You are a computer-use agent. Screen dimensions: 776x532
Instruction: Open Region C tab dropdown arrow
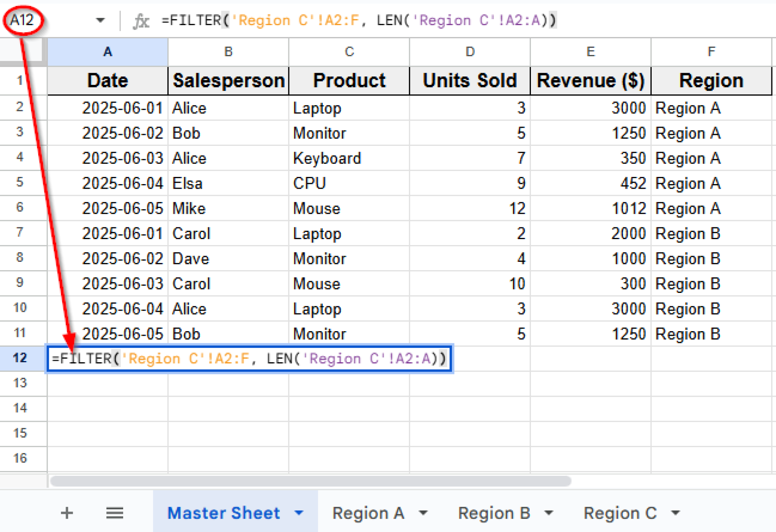[x=675, y=513]
